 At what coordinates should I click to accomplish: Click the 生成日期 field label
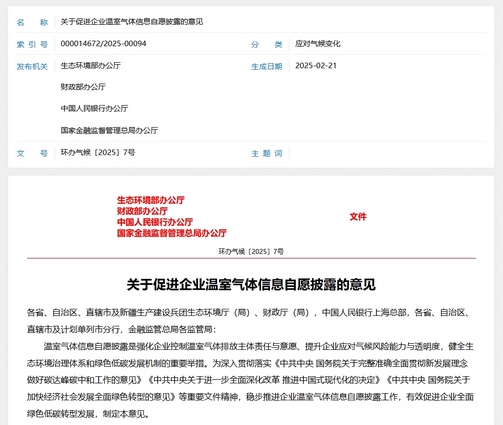[x=267, y=66]
